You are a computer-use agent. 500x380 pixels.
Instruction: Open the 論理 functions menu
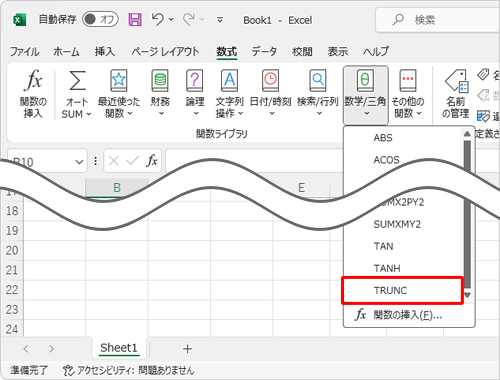pyautogui.click(x=195, y=94)
